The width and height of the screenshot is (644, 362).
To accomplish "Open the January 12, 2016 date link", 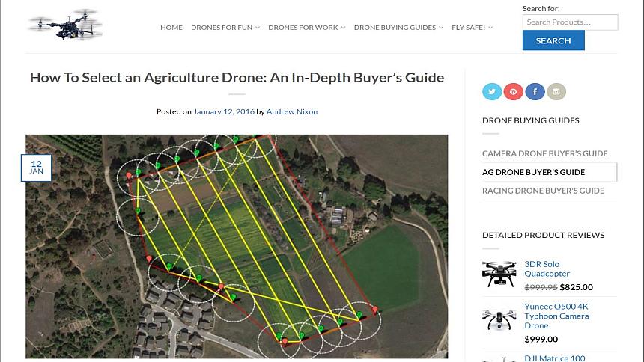I will pos(224,111).
